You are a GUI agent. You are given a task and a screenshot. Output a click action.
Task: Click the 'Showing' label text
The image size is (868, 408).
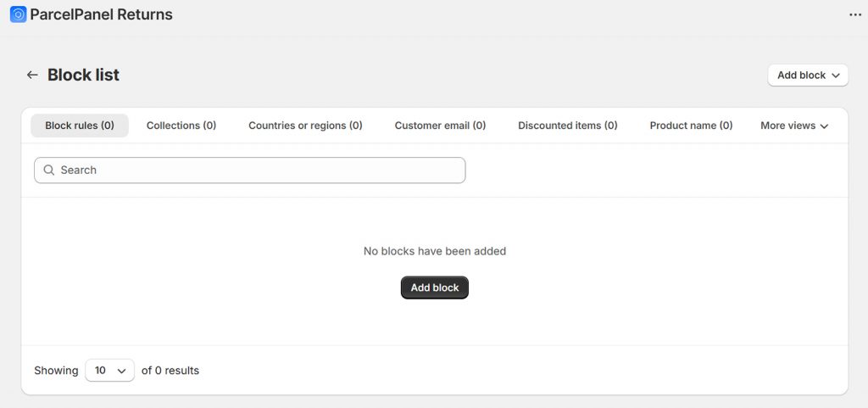point(56,371)
